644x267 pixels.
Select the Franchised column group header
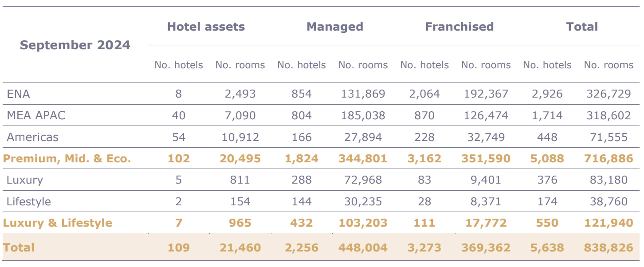pyautogui.click(x=459, y=27)
